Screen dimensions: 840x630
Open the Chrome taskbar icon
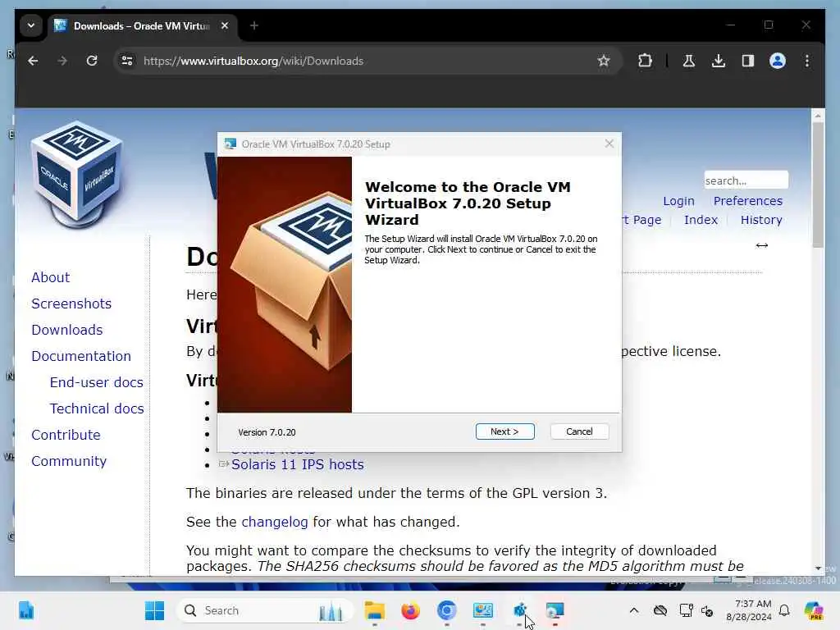(446, 610)
